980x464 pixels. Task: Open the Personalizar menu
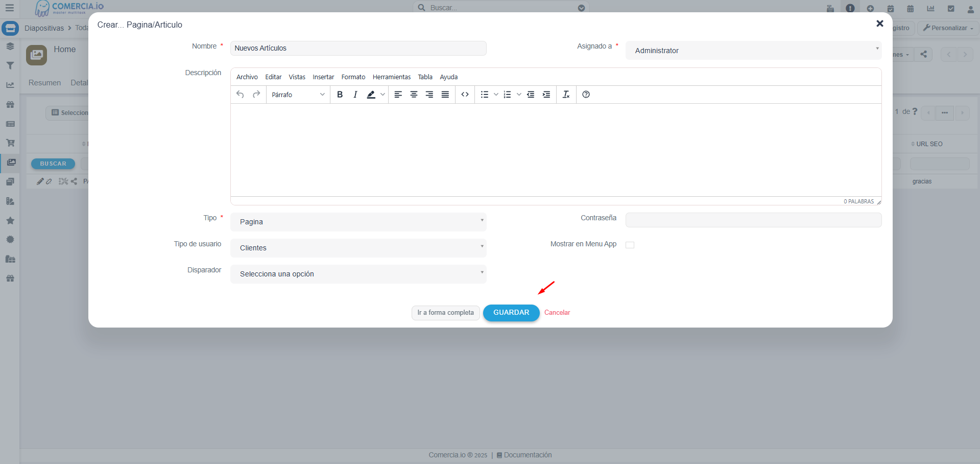pos(948,28)
